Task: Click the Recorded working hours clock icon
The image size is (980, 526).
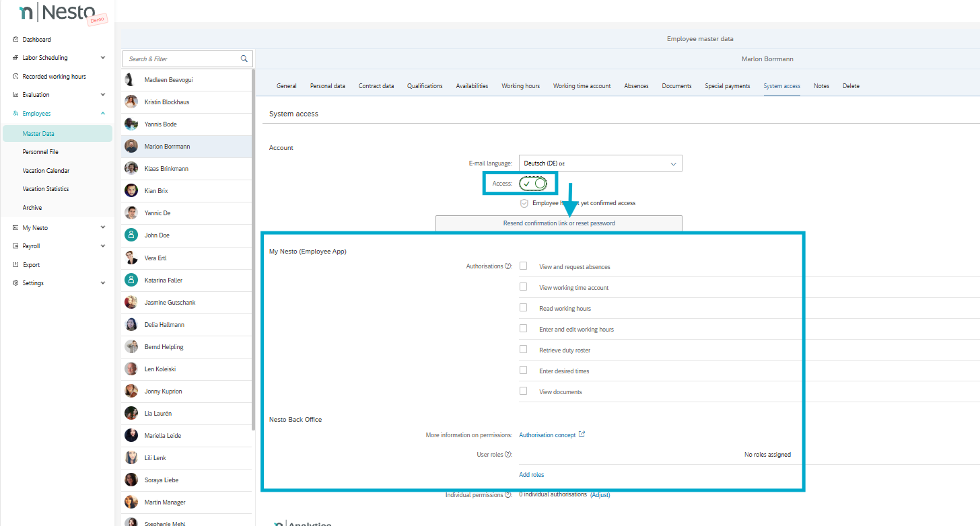Action: pyautogui.click(x=15, y=77)
